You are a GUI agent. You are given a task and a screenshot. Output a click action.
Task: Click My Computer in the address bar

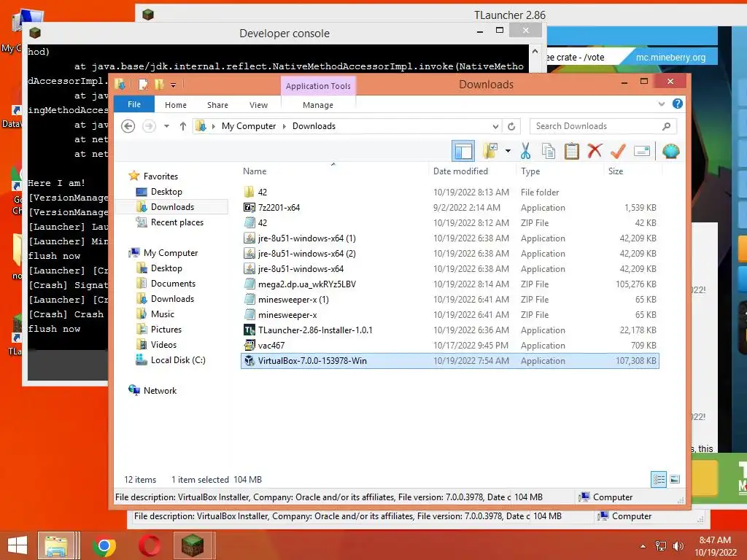tap(248, 126)
